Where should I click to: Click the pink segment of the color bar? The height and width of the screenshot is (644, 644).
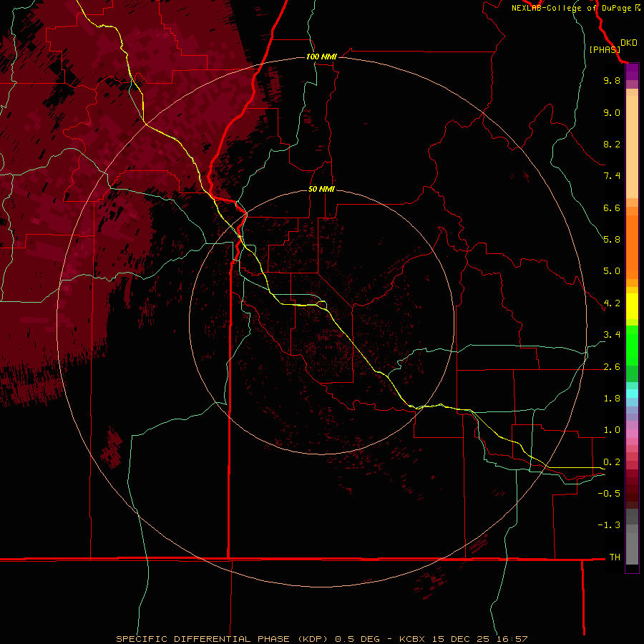pyautogui.click(x=632, y=434)
